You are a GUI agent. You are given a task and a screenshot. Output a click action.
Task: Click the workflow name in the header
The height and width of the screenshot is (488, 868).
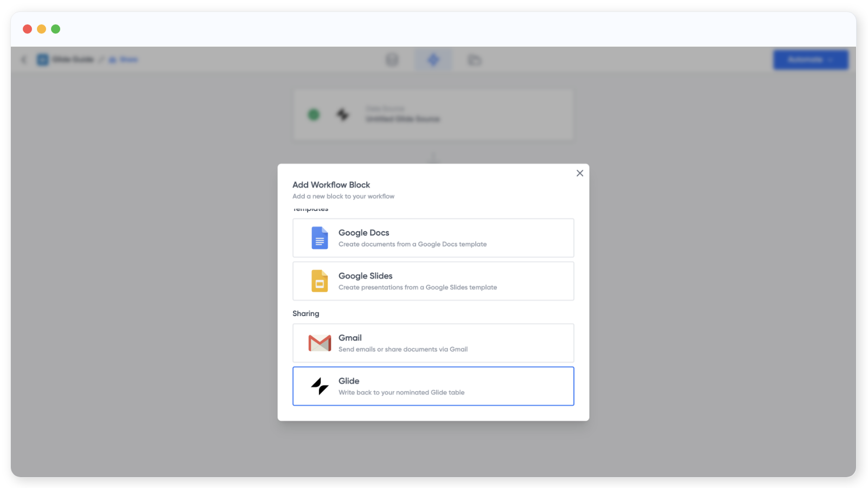pyautogui.click(x=73, y=60)
